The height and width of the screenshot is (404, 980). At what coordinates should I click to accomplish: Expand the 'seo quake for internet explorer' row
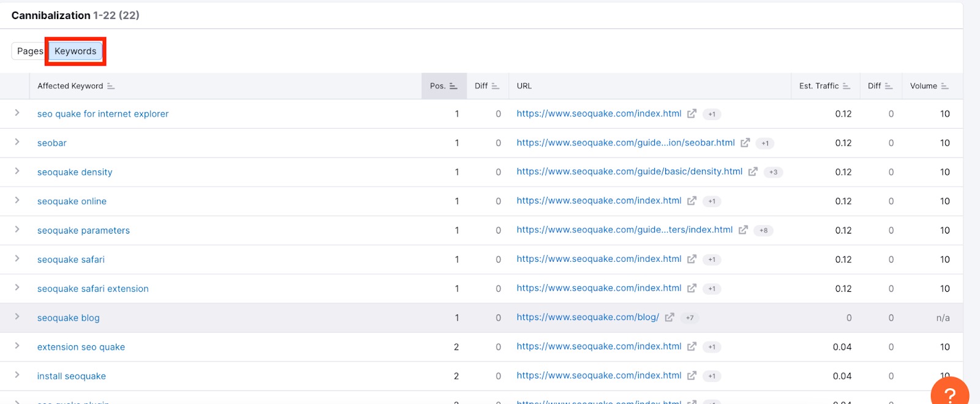point(17,113)
